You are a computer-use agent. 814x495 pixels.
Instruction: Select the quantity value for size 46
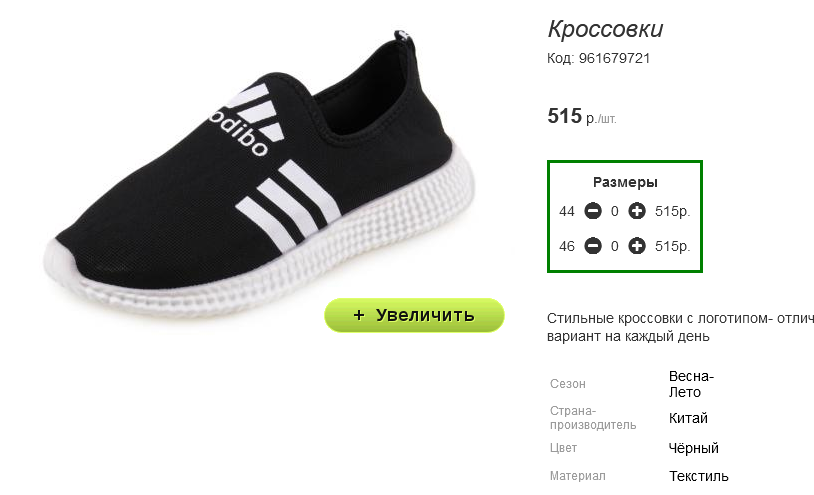click(x=615, y=246)
